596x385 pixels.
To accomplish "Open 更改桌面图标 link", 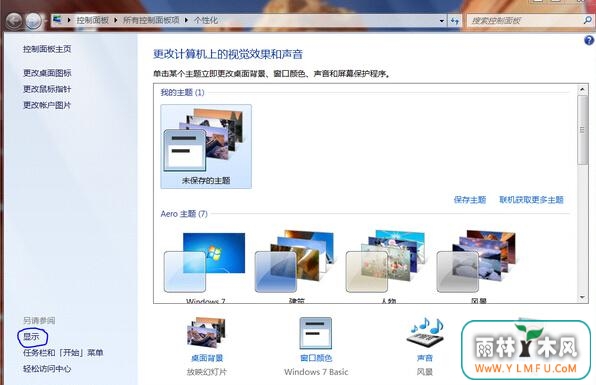I will tap(47, 73).
